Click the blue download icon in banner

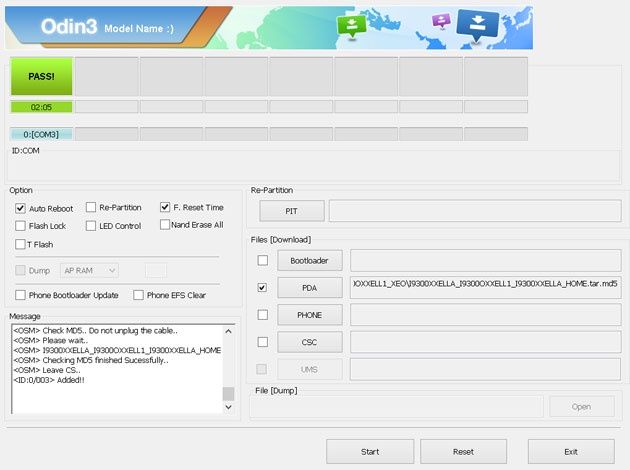(x=478, y=25)
